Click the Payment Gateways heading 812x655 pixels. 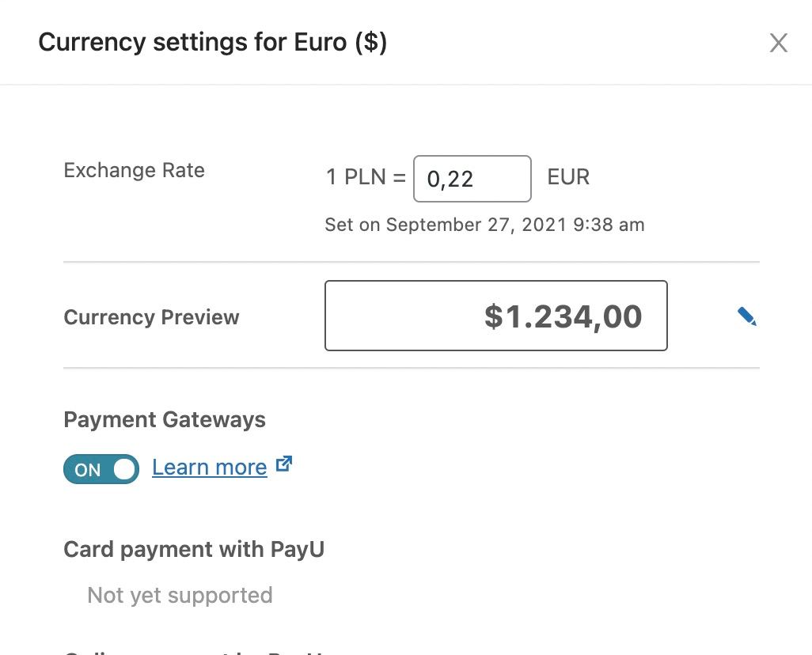click(x=165, y=420)
